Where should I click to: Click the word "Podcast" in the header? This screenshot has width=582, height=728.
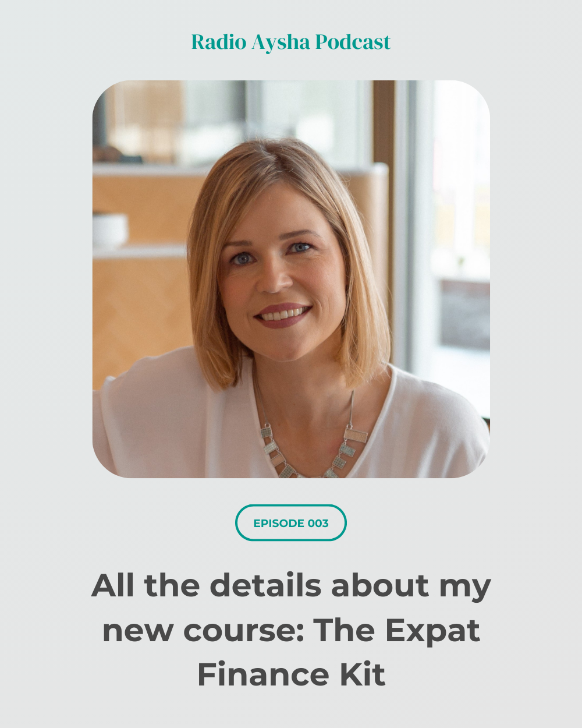click(x=353, y=42)
